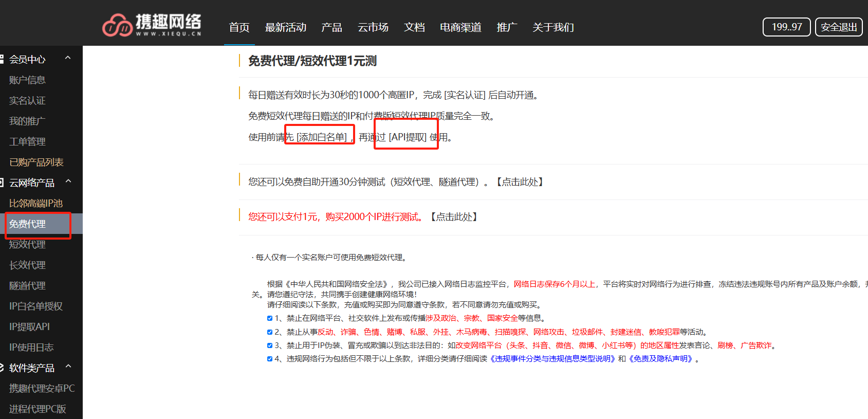This screenshot has width=868, height=419.
Task: Collapse the 云网络产品 section arrow
Action: (x=68, y=181)
